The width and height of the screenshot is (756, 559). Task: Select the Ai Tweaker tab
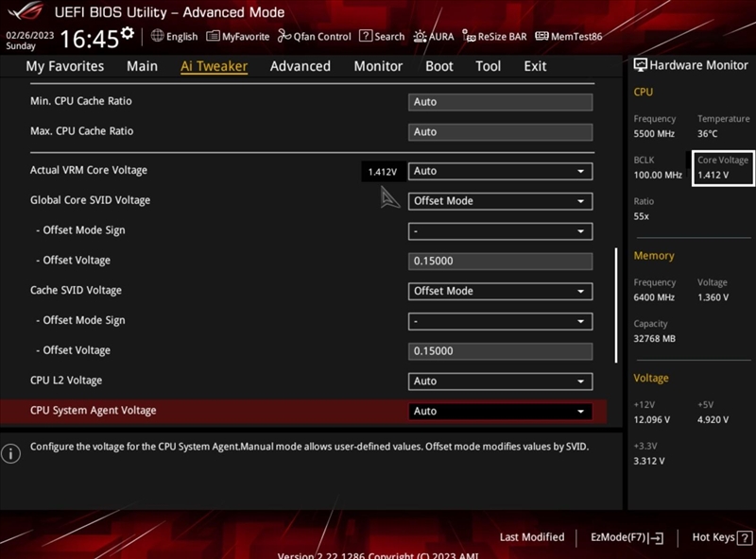tap(215, 66)
